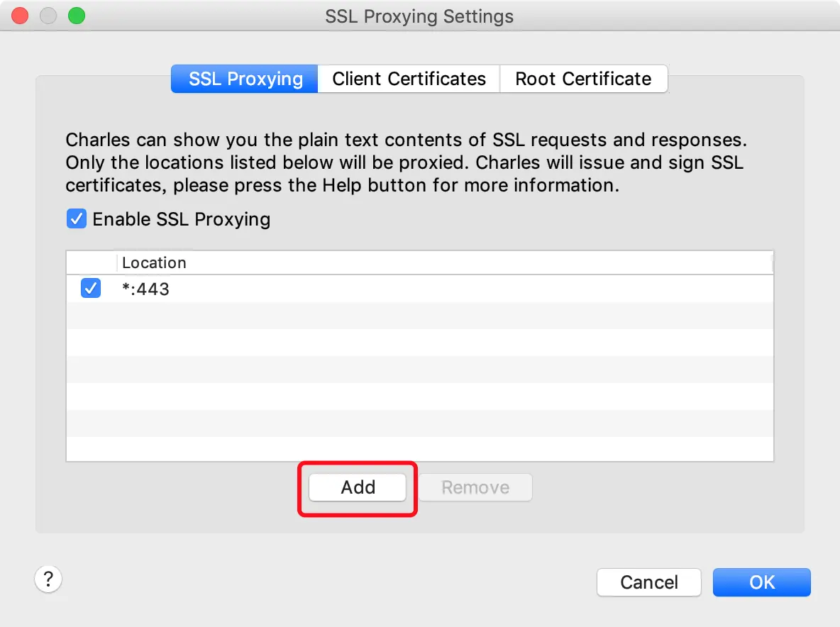Click the Charles SSL description paragraph

pyautogui.click(x=404, y=162)
